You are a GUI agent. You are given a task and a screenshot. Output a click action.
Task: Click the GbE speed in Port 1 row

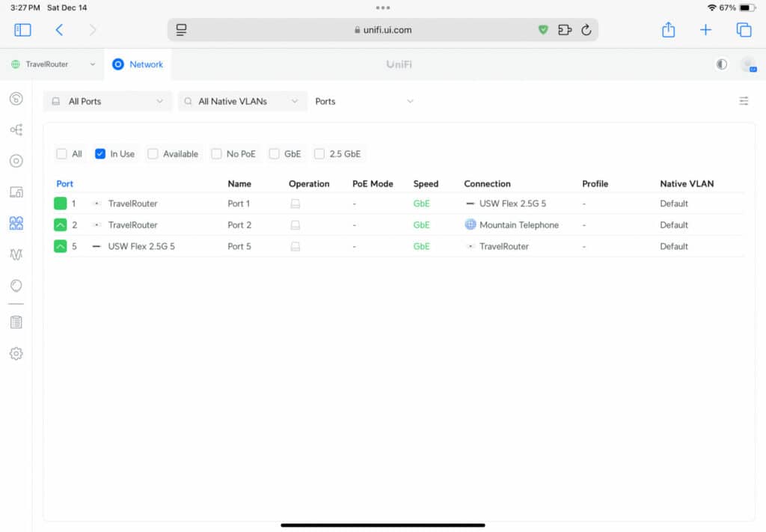421,204
